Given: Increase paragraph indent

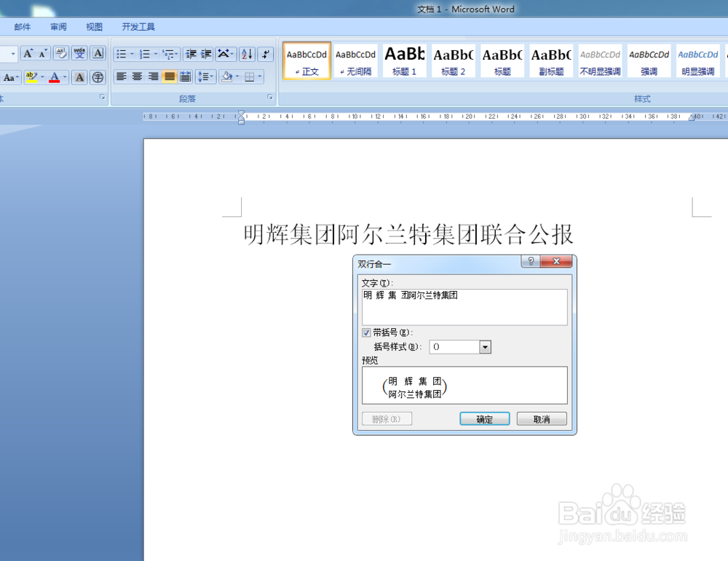Looking at the screenshot, I should (206, 55).
